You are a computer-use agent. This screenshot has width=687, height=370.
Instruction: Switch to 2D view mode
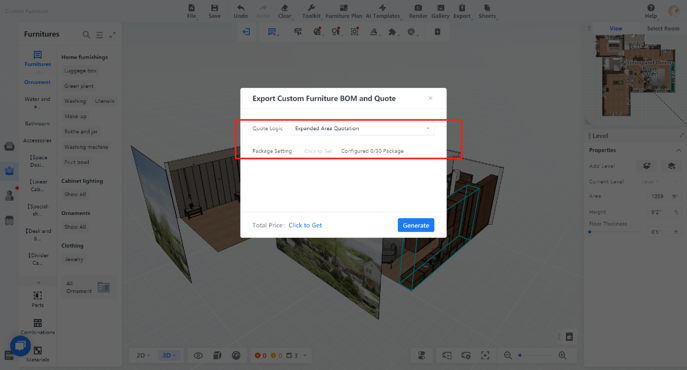(143, 356)
